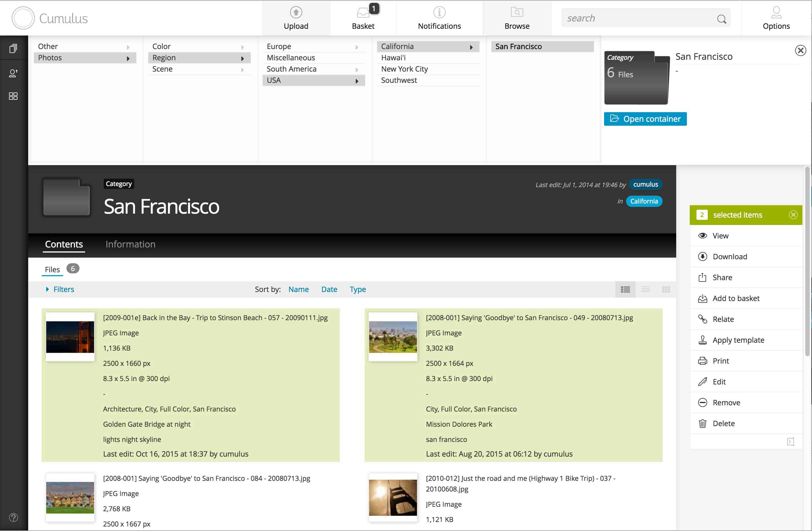Check Notifications

click(x=439, y=18)
